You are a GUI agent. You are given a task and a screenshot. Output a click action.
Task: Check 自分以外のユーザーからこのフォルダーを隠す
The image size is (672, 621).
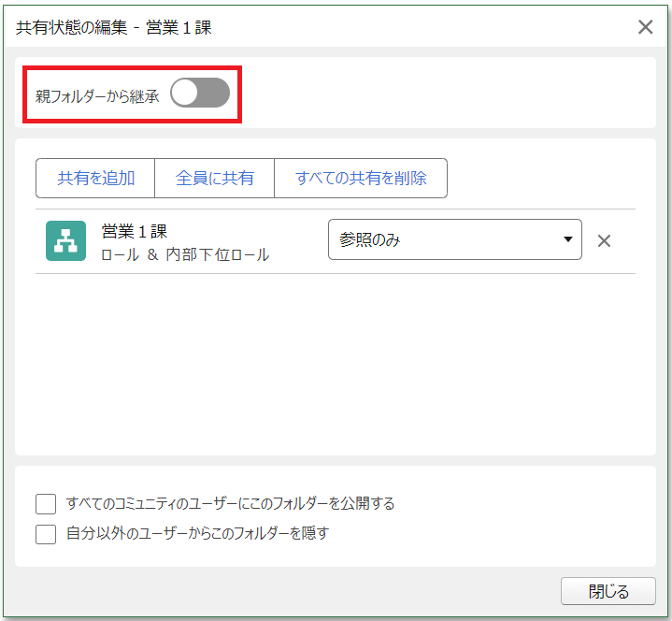(x=46, y=534)
